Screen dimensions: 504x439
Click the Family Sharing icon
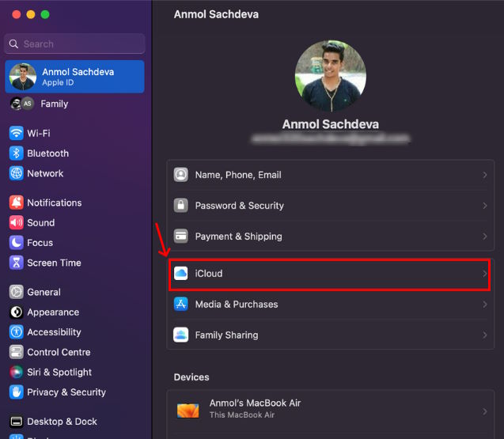[x=180, y=335]
